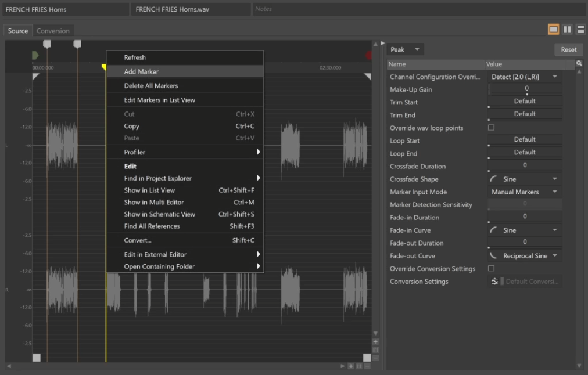The image size is (588, 375).
Task: Switch to the two-column split layout icon
Action: (567, 29)
